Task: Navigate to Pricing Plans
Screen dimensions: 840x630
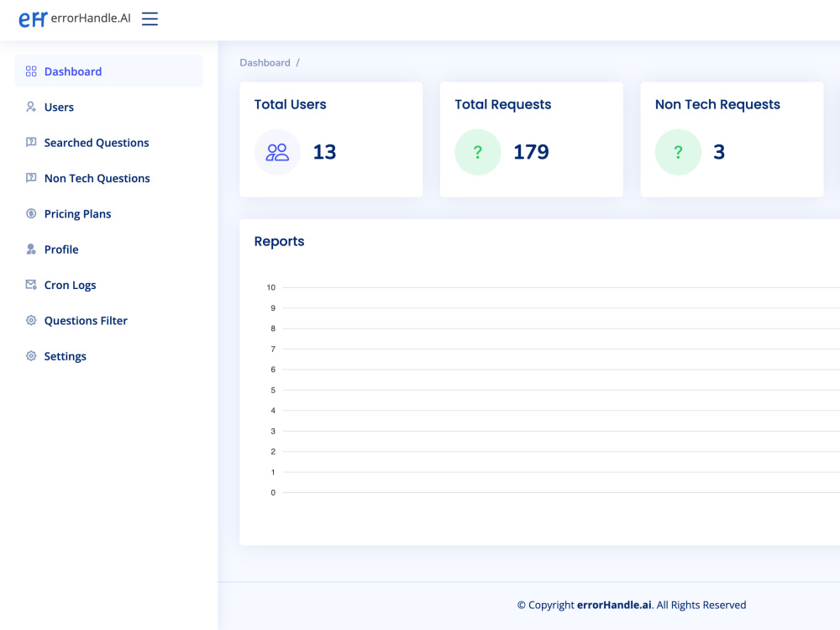Action: (108, 213)
